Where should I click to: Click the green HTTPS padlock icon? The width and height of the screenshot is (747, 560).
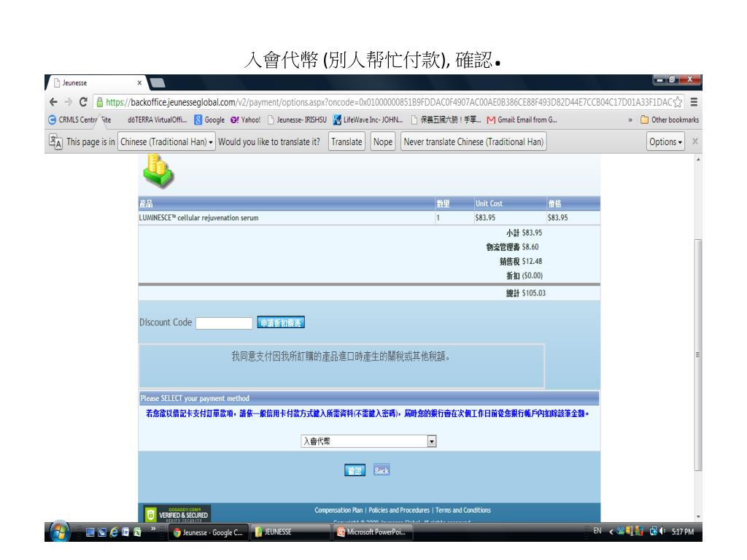coord(99,102)
